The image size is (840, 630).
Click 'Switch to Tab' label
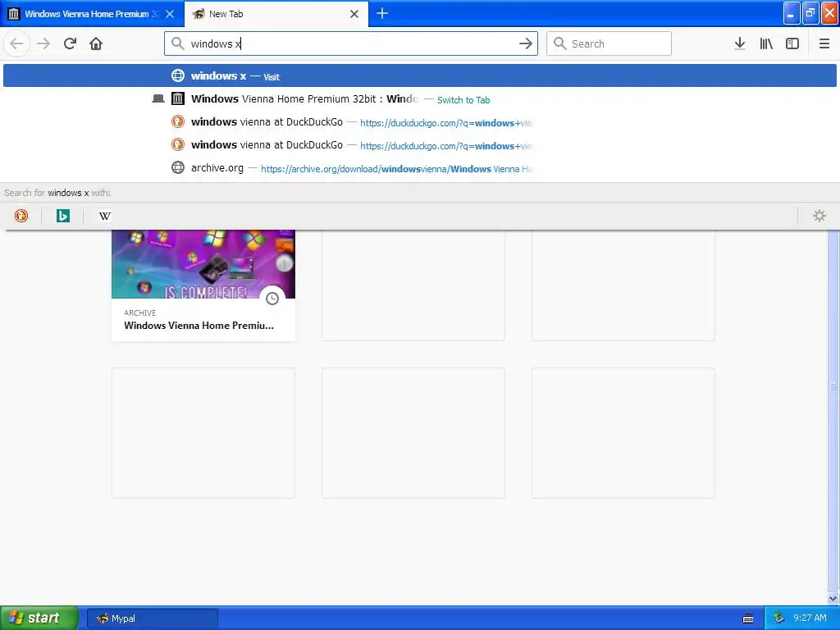tap(463, 99)
